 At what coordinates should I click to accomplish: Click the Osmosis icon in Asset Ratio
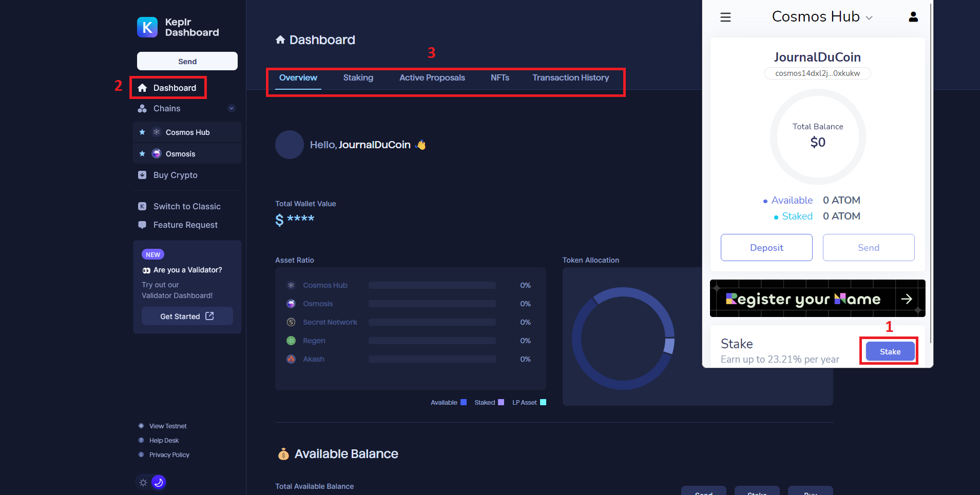click(291, 304)
